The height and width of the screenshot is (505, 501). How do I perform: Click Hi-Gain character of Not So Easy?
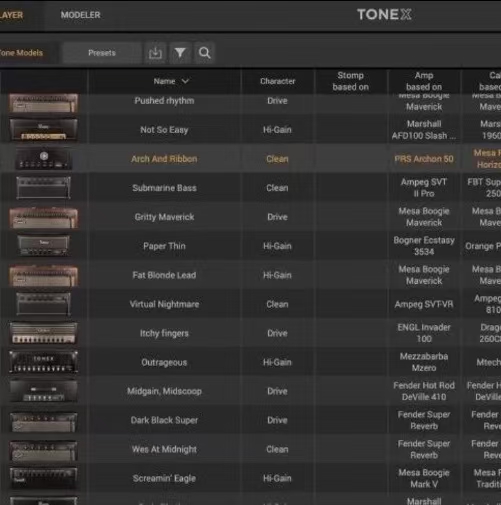coord(277,130)
